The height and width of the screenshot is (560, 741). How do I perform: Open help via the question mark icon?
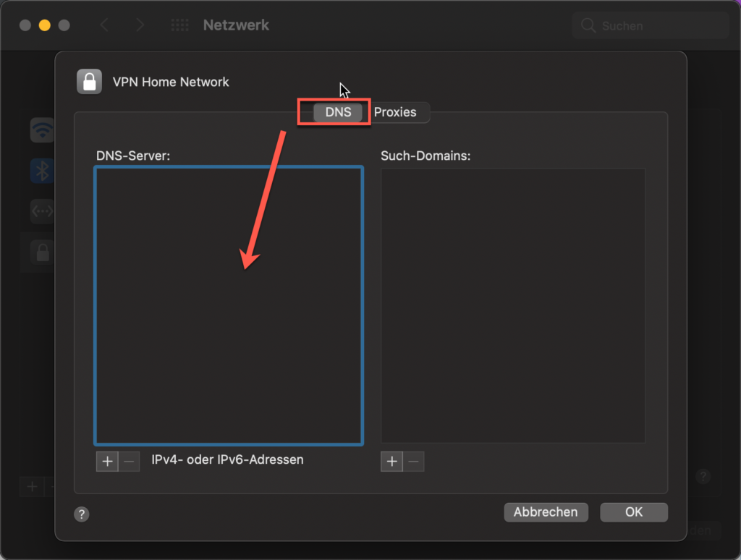pyautogui.click(x=81, y=514)
